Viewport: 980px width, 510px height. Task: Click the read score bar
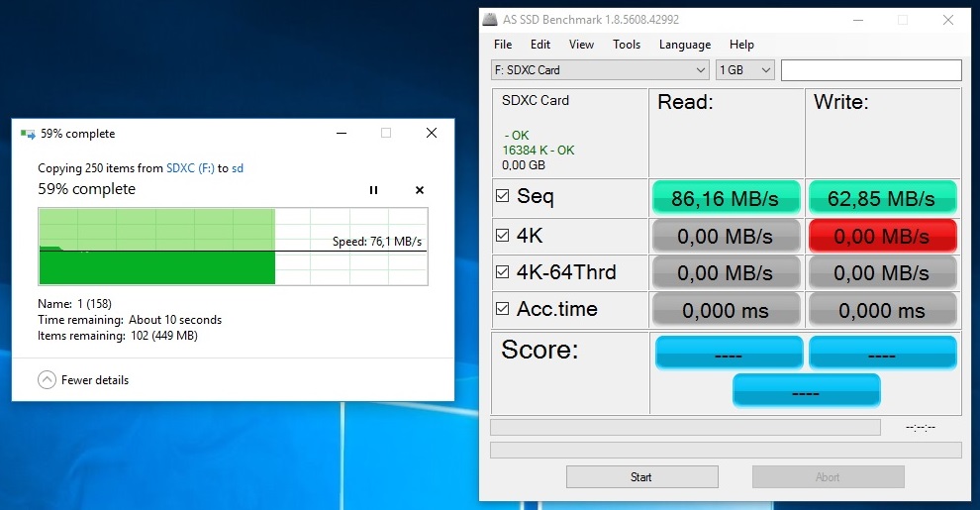[729, 353]
